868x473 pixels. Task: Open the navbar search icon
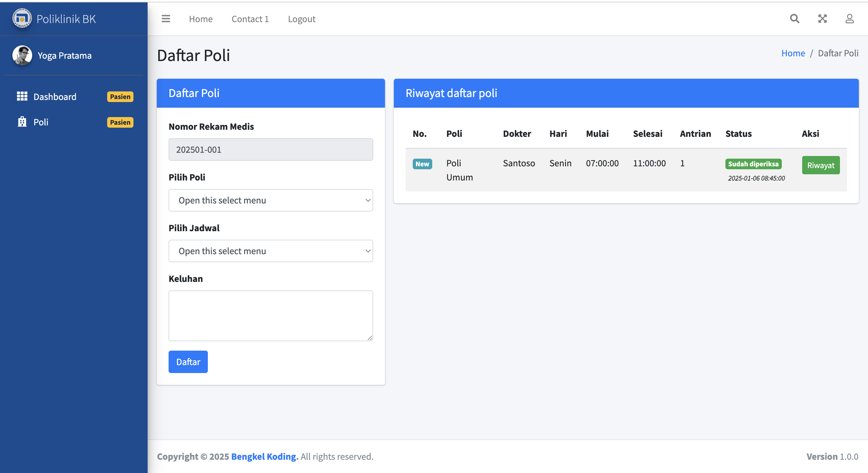click(794, 19)
